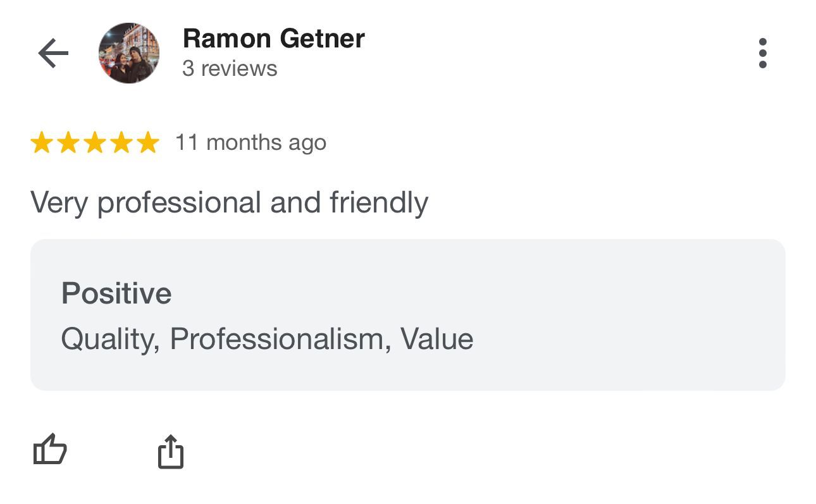The height and width of the screenshot is (504, 816).
Task: Click the word 'Very' starting the review
Action: coord(59,204)
